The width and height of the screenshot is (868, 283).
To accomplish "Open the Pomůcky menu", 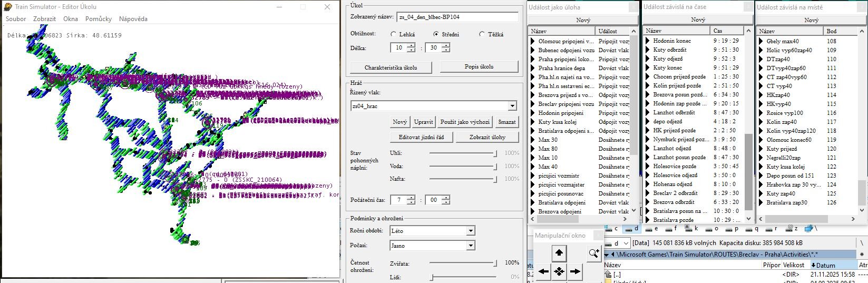I will 99,19.
